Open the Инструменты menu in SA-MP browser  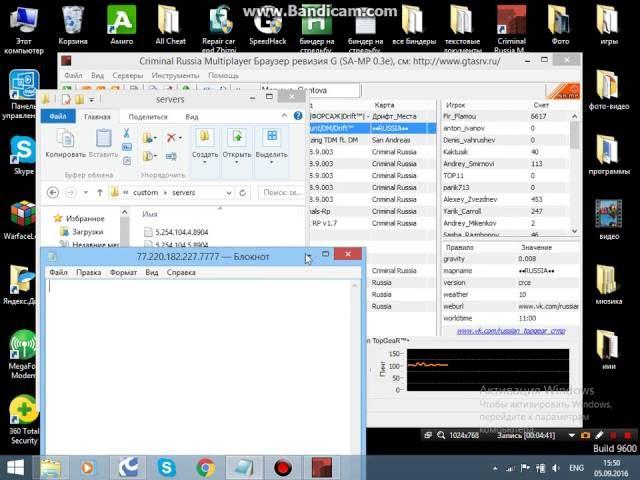pyautogui.click(x=175, y=76)
